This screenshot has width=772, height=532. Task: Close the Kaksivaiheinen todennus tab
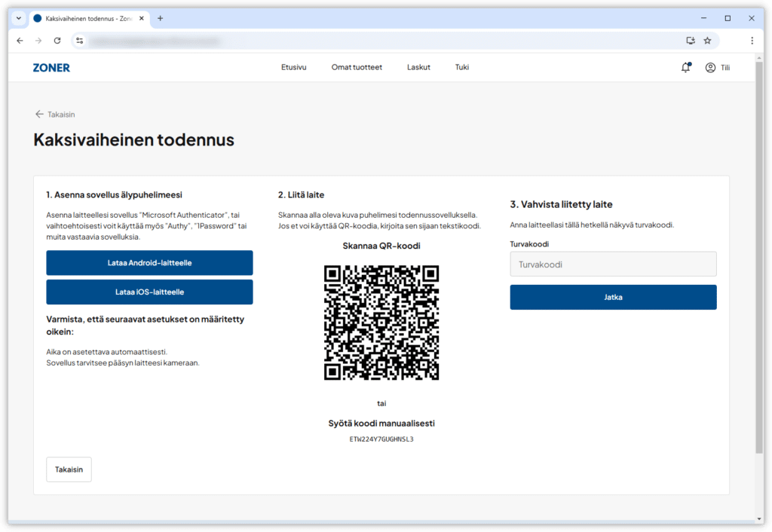pyautogui.click(x=141, y=18)
